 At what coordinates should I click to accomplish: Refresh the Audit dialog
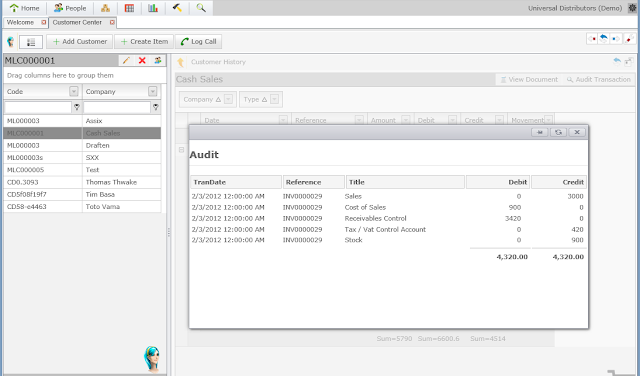pos(558,132)
